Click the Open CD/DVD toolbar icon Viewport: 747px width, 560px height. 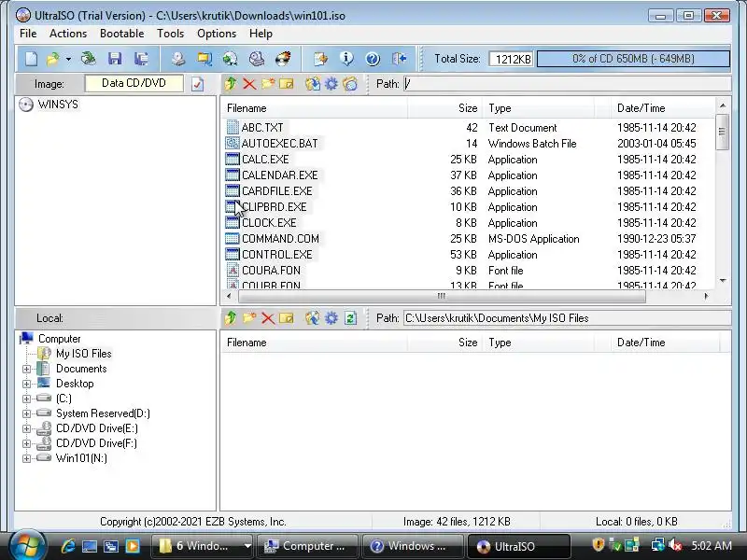88,59
